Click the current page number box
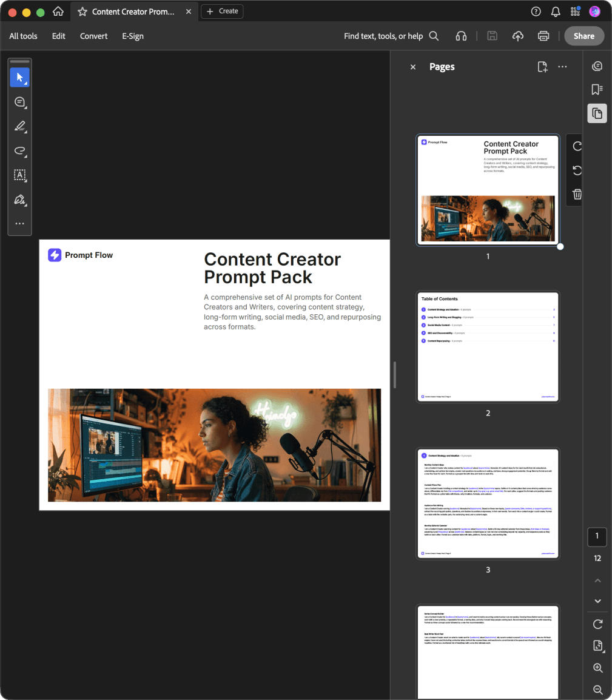 pyautogui.click(x=597, y=536)
